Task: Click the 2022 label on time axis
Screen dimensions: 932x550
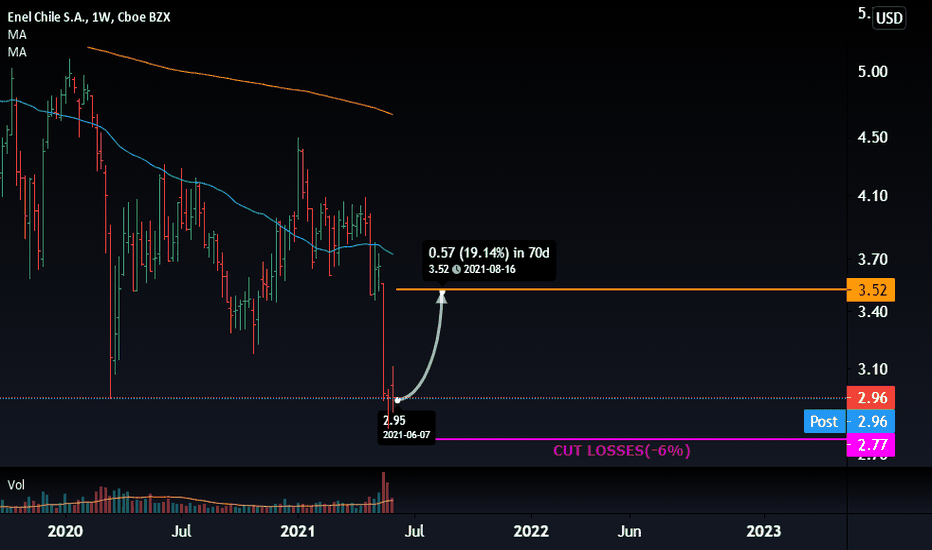Action: tap(531, 531)
